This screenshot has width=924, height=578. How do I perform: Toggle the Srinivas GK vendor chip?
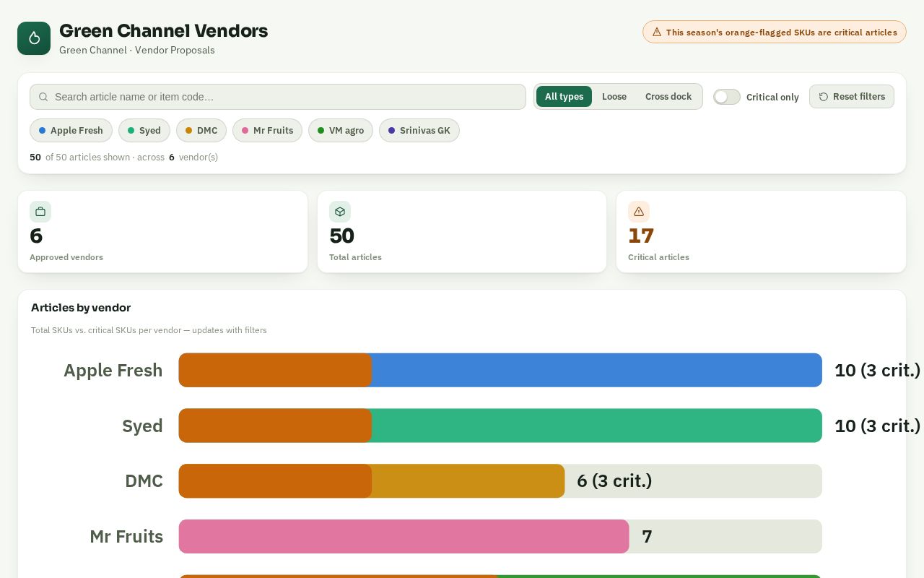[x=419, y=131]
